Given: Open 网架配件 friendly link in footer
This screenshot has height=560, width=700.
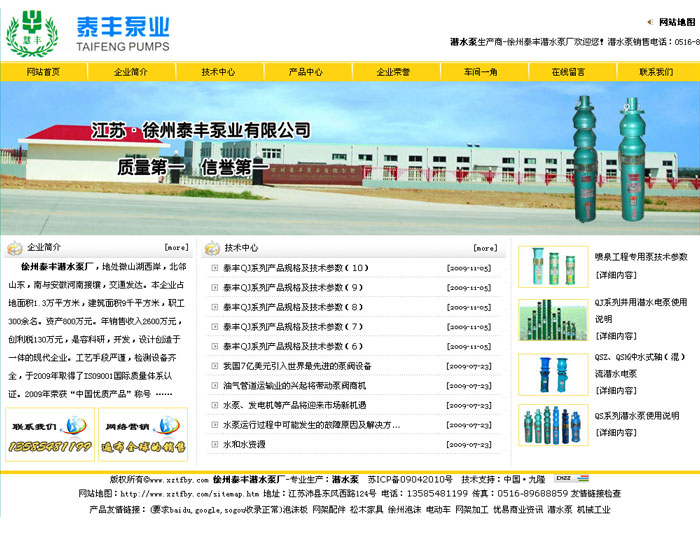Looking at the screenshot, I should click(x=329, y=510).
